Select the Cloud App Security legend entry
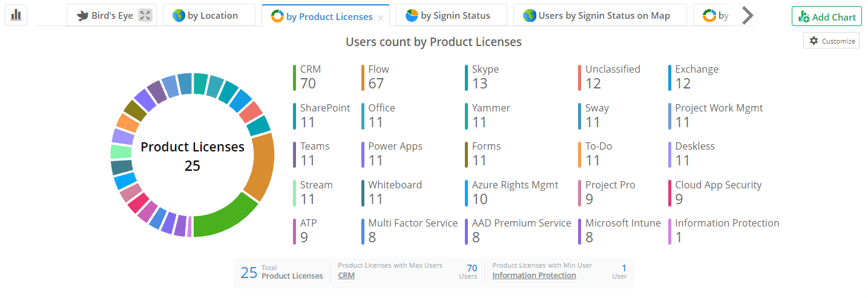 716,193
